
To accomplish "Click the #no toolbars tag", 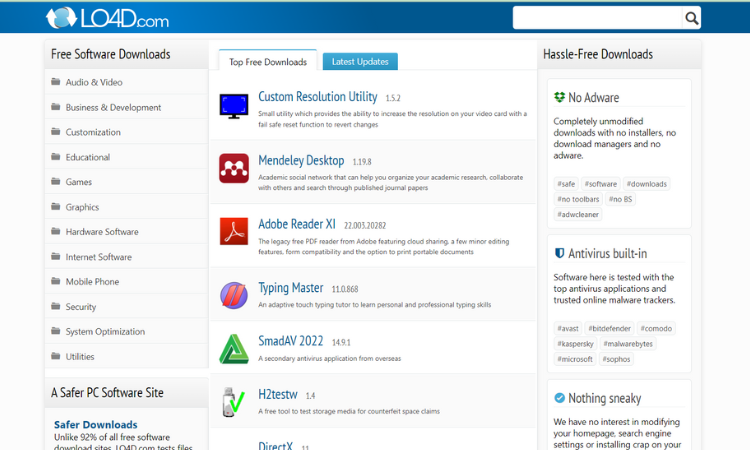I will tap(578, 199).
